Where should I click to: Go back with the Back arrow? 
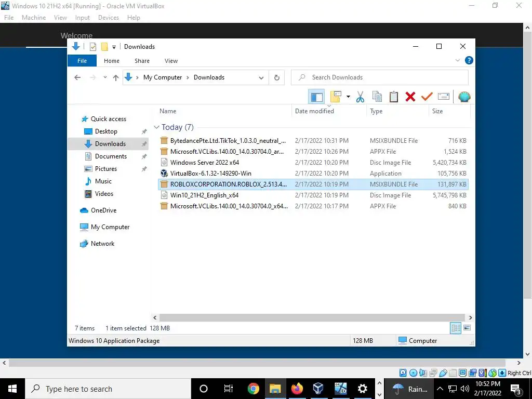[77, 77]
